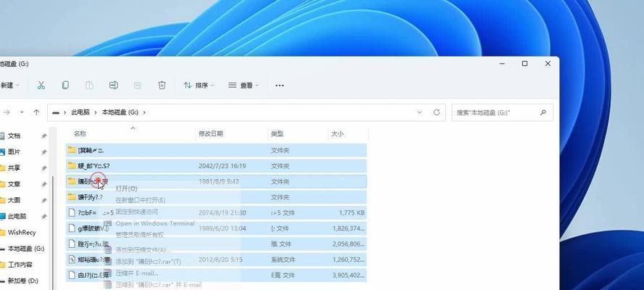The width and height of the screenshot is (644, 290).
Task: Choose 压缩并 E-mail... in the context menu
Action: [137, 273]
